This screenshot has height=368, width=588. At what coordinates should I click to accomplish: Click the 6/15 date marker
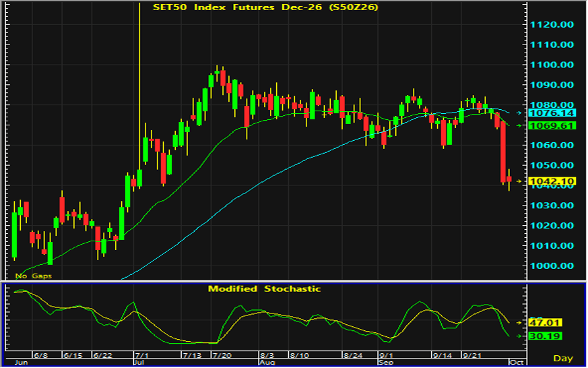(73, 355)
